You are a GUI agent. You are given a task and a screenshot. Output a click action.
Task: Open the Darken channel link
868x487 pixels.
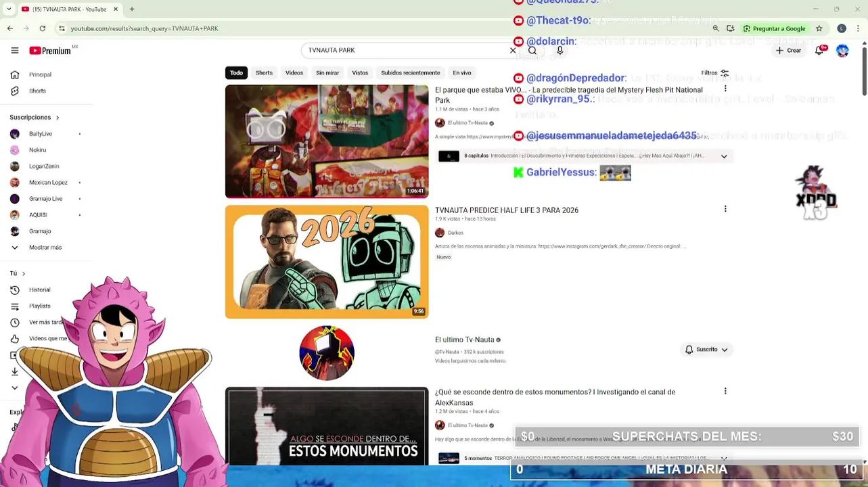point(455,233)
